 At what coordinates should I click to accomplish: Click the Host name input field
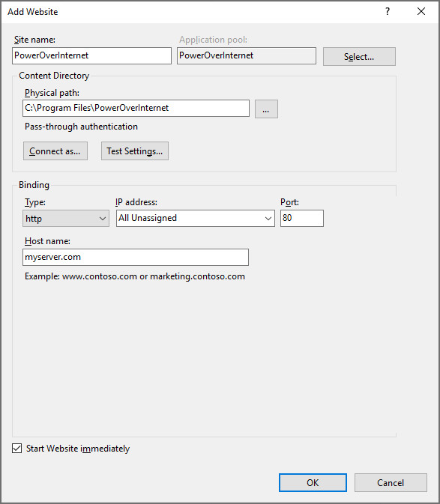(x=136, y=257)
